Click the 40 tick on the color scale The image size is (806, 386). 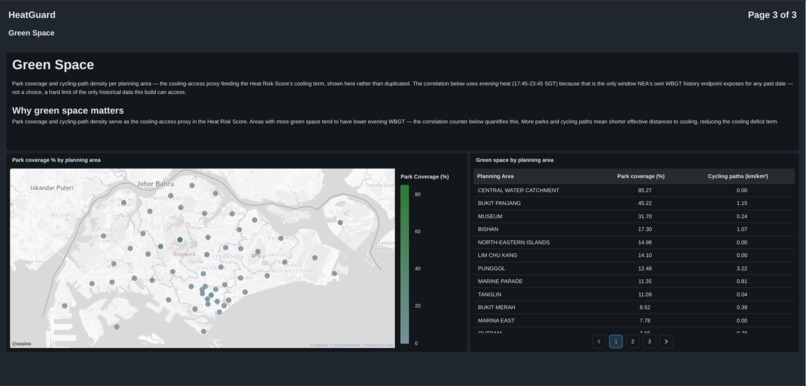[x=418, y=269]
